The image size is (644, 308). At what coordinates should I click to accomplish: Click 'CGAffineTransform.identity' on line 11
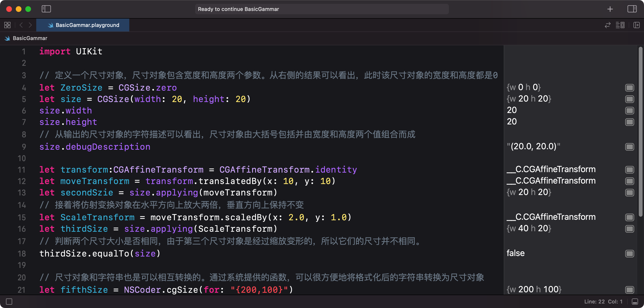tap(288, 169)
